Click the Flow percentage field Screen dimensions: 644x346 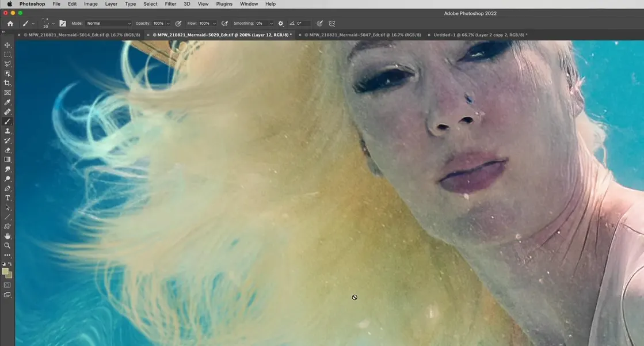[x=204, y=24]
